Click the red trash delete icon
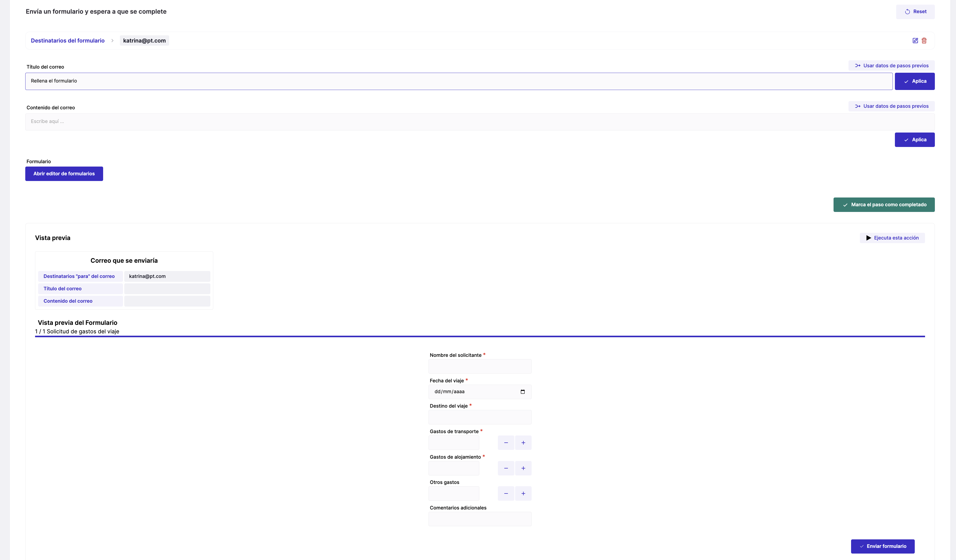956x560 pixels. point(924,40)
